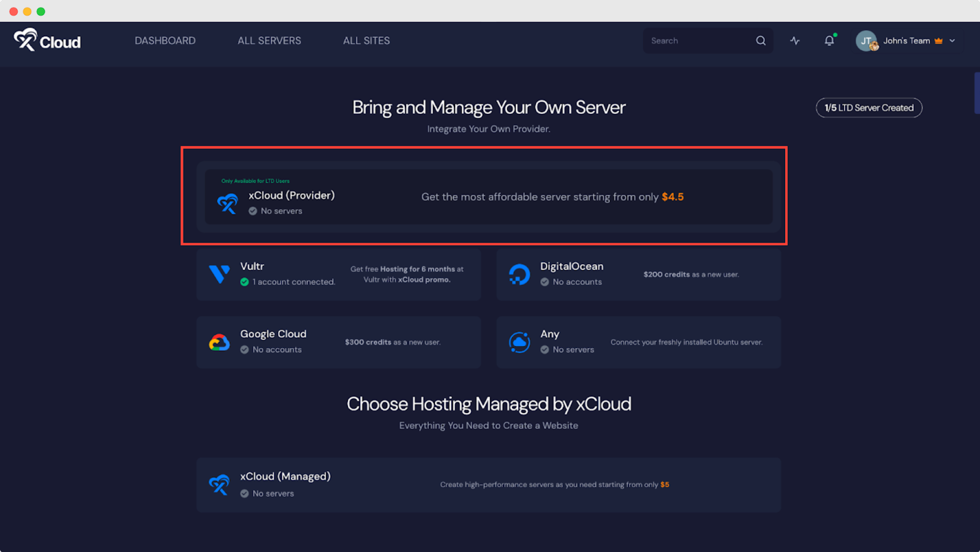Click DigitalOcean No accounts status icon
The image size is (980, 552).
(x=545, y=282)
